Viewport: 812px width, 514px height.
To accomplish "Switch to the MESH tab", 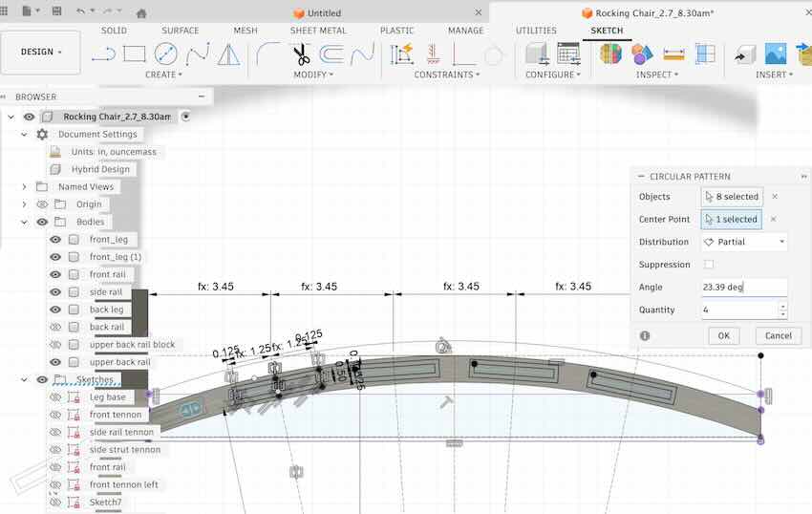I will (x=246, y=31).
